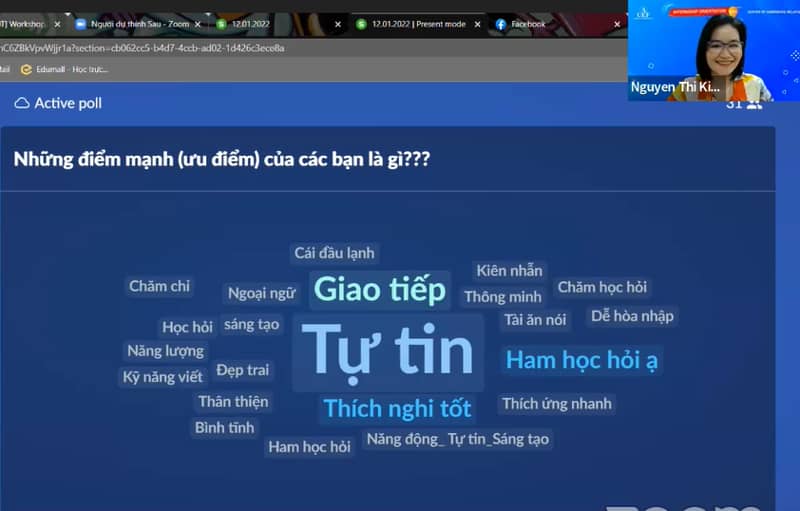The height and width of the screenshot is (511, 800).
Task: Switch to the Workshop tab
Action: pyautogui.click(x=25, y=24)
